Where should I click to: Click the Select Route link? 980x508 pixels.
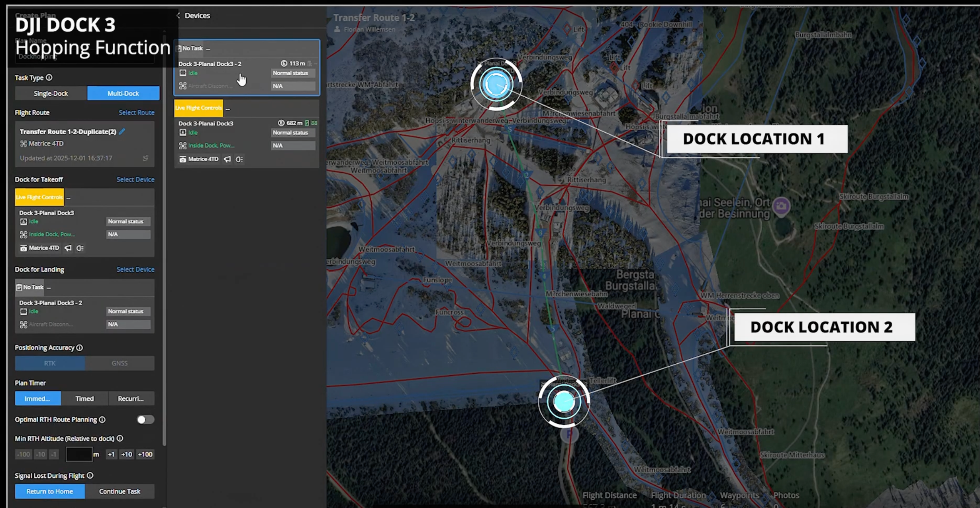(136, 112)
